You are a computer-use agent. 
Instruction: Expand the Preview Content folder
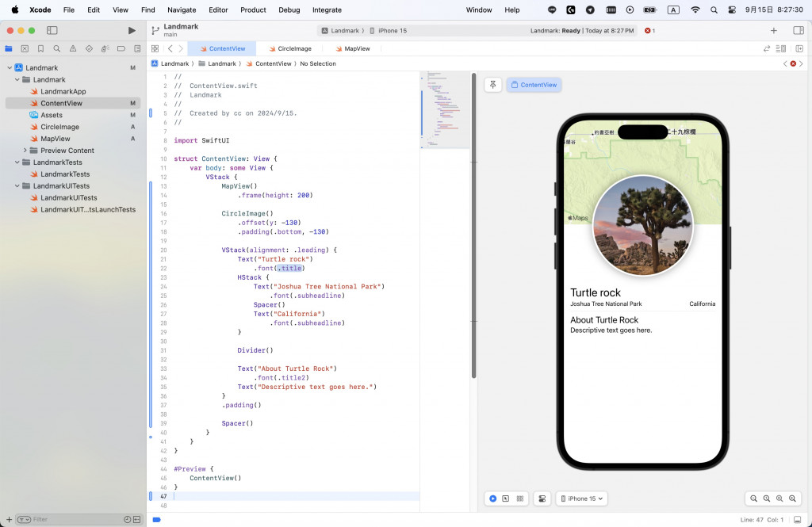pos(25,151)
